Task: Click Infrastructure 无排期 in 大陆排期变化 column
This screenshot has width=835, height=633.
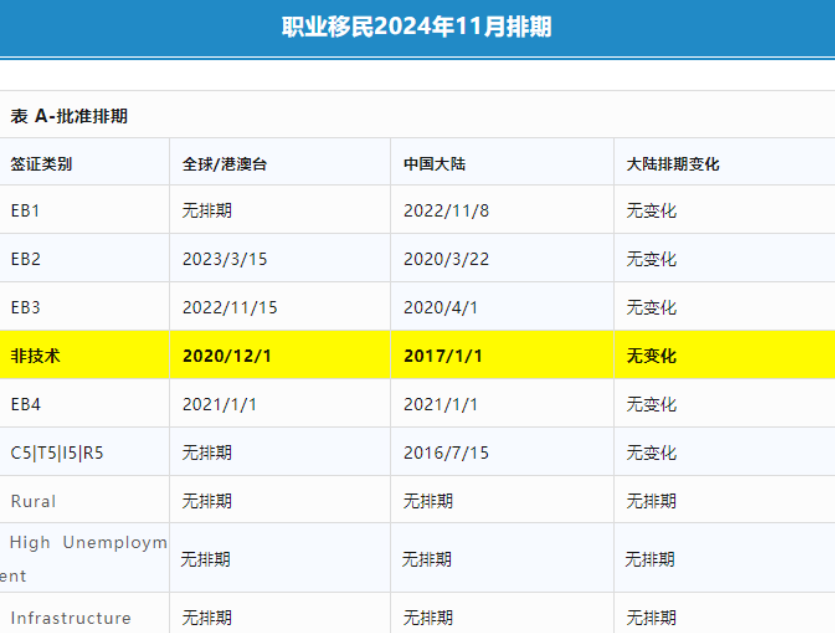Action: [651, 618]
